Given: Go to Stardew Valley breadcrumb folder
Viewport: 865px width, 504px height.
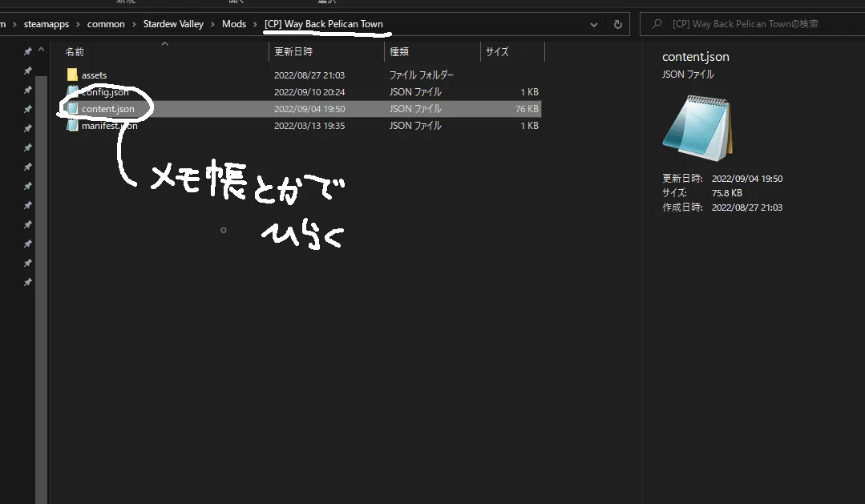Looking at the screenshot, I should [x=173, y=24].
